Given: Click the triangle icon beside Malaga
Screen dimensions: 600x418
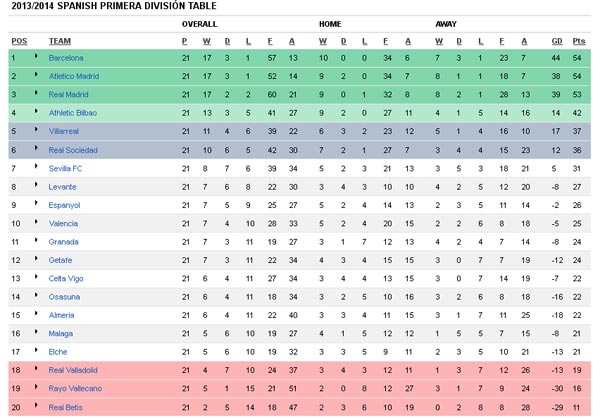Looking at the screenshot, I should [x=36, y=331].
